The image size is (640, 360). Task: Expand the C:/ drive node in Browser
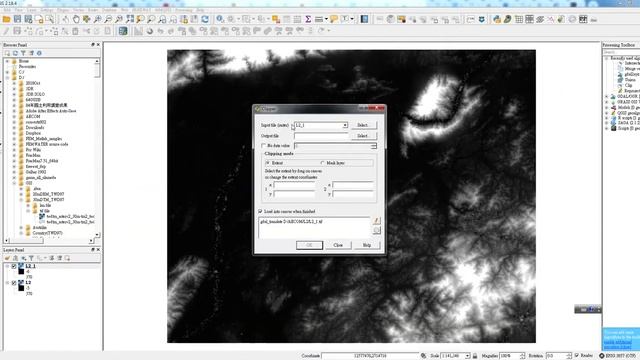(x=7, y=72)
